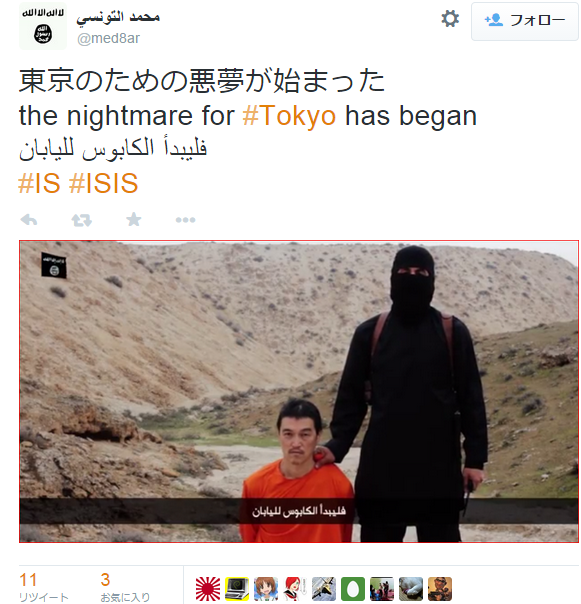581x604 pixels.
Task: Star the tweet as favorite
Action: tap(134, 220)
